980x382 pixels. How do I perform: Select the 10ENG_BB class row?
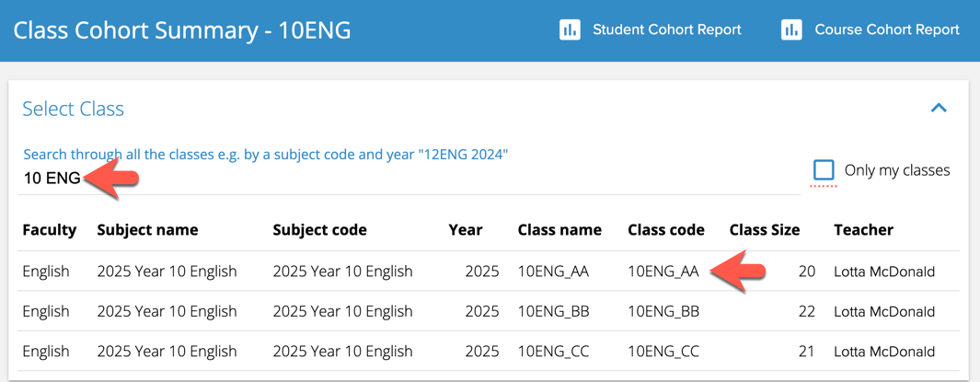[553, 311]
